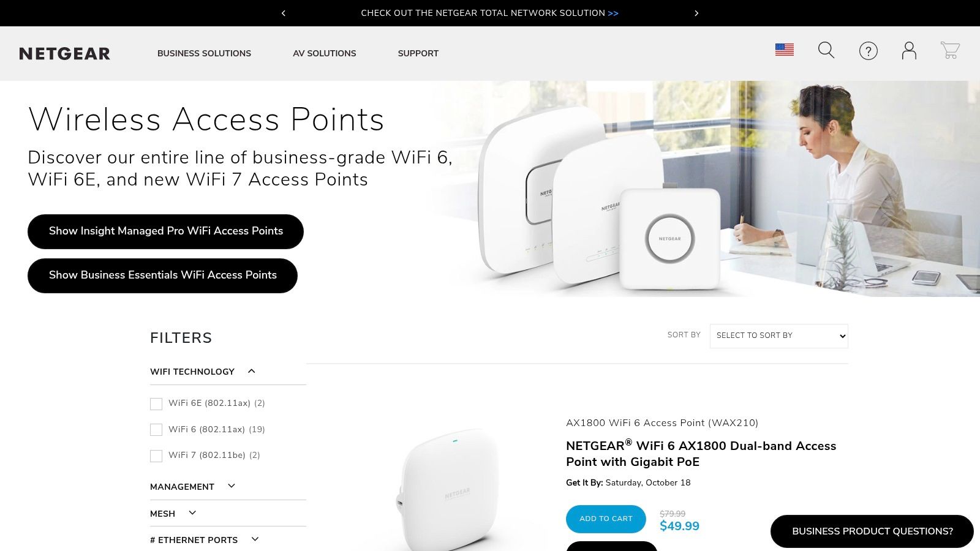This screenshot has width=980, height=551.
Task: Open the Support menu
Action: click(x=418, y=53)
